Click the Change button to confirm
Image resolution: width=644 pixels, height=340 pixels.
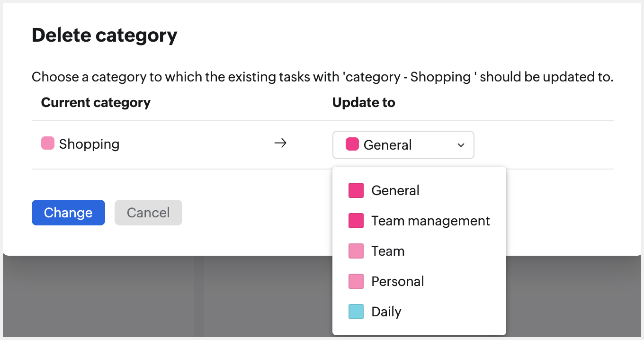[68, 212]
